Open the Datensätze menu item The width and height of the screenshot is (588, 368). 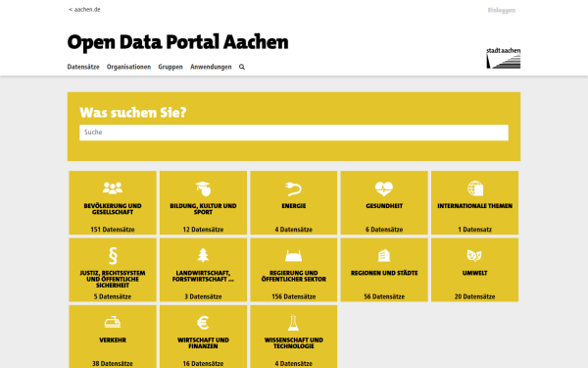pos(83,67)
